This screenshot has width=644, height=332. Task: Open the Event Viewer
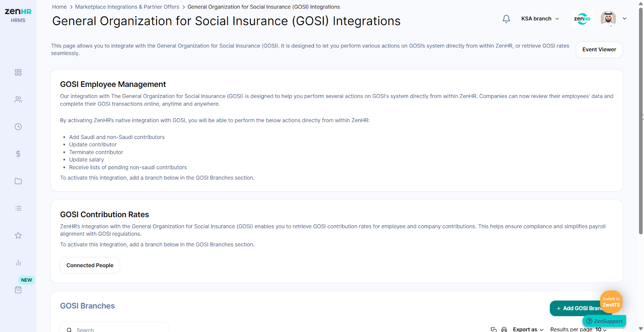[599, 50]
